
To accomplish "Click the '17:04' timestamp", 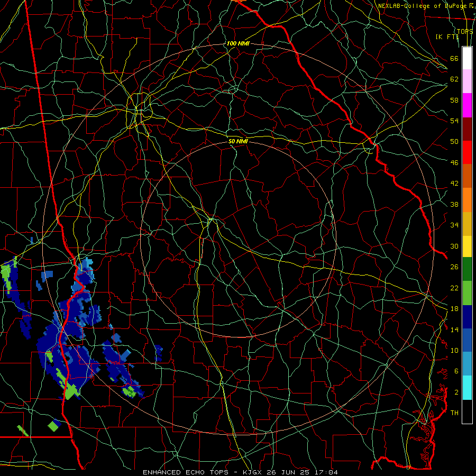I will [x=327, y=472].
